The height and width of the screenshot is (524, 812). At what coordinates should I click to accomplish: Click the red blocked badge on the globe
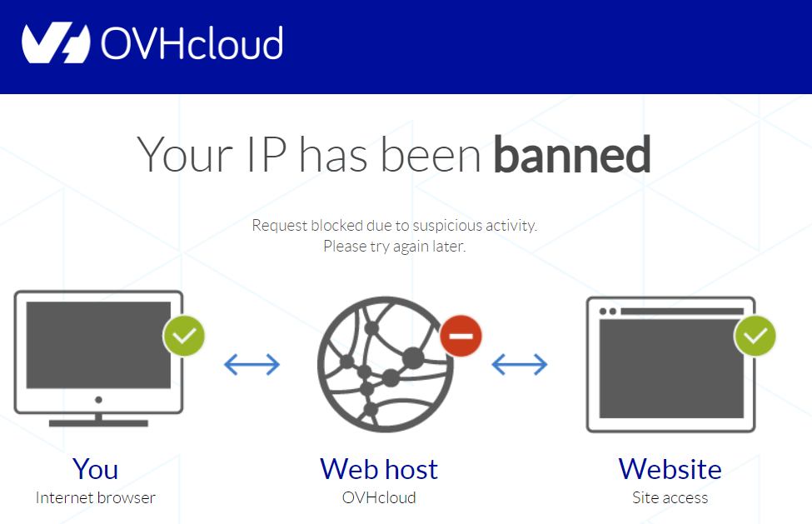(461, 336)
